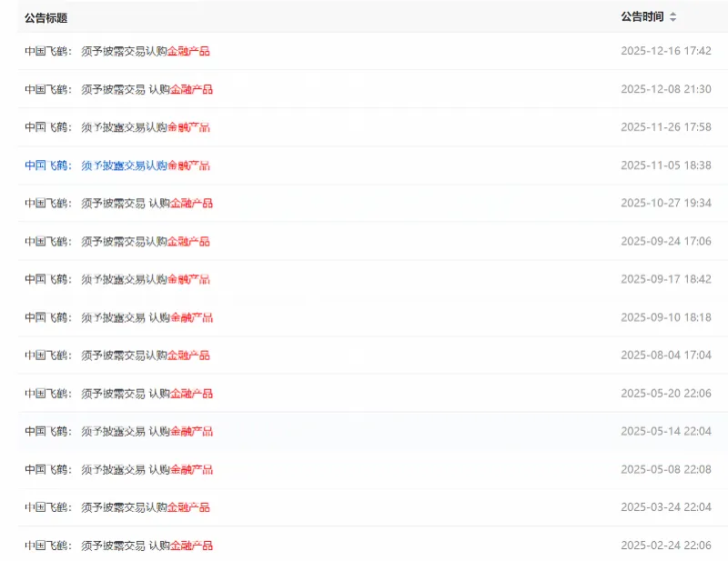Select the timestamp 2025-10-27 19:34
This screenshot has width=728, height=561.
666,203
